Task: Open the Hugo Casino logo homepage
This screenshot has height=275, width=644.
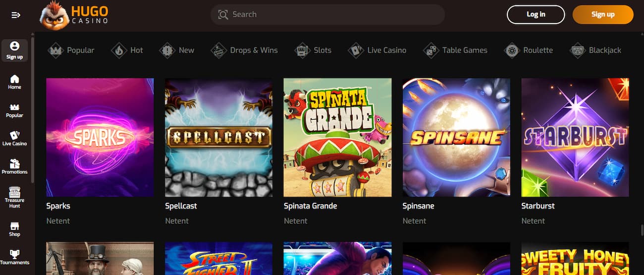Action: click(x=74, y=15)
